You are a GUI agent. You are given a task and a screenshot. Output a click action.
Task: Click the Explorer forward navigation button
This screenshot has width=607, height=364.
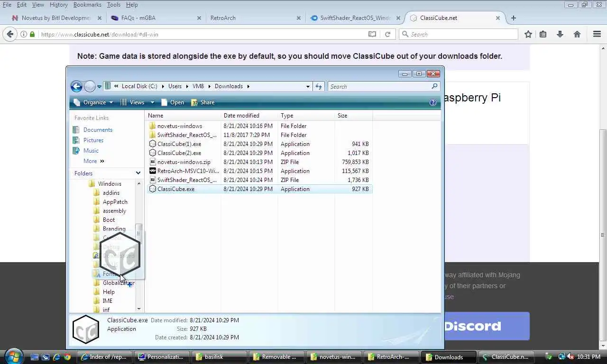coord(90,86)
